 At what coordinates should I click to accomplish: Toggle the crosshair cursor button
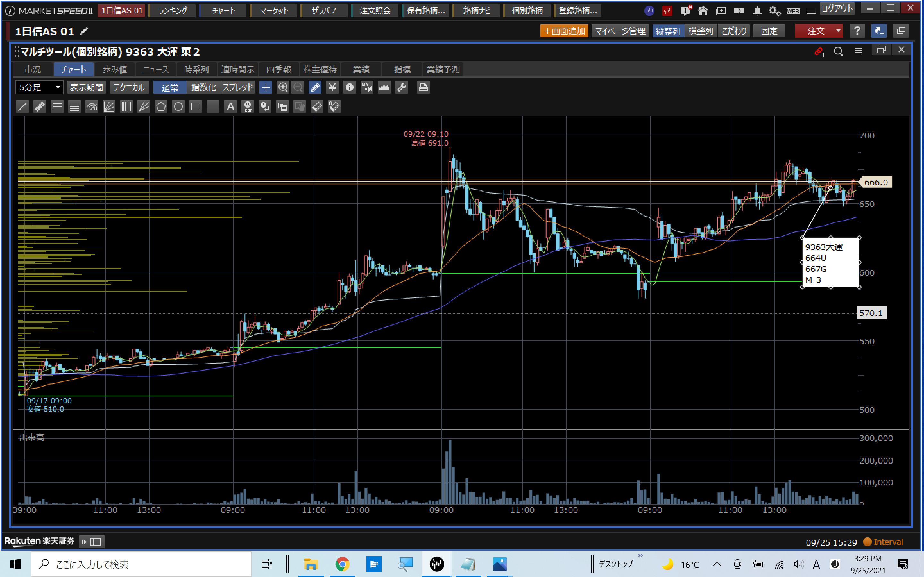pyautogui.click(x=265, y=88)
